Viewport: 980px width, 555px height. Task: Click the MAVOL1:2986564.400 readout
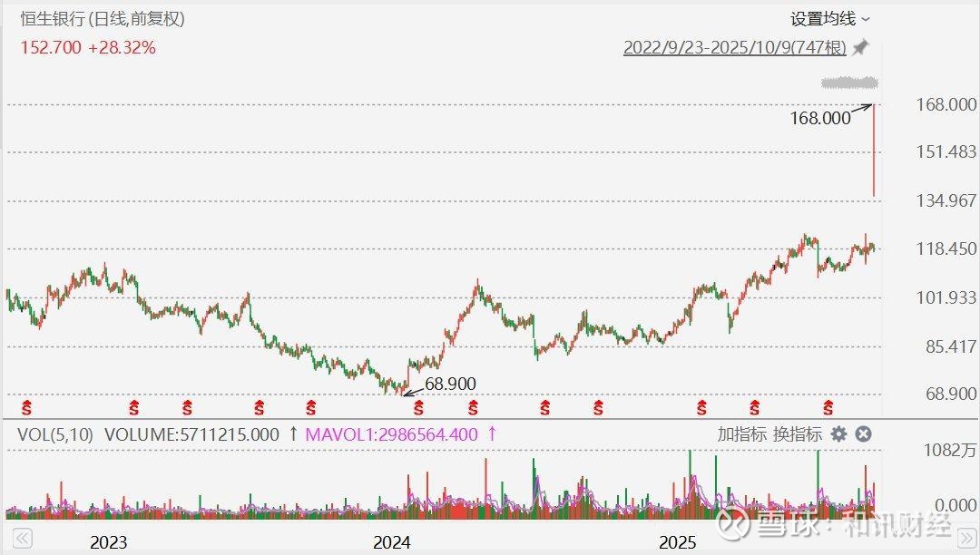[x=391, y=433]
